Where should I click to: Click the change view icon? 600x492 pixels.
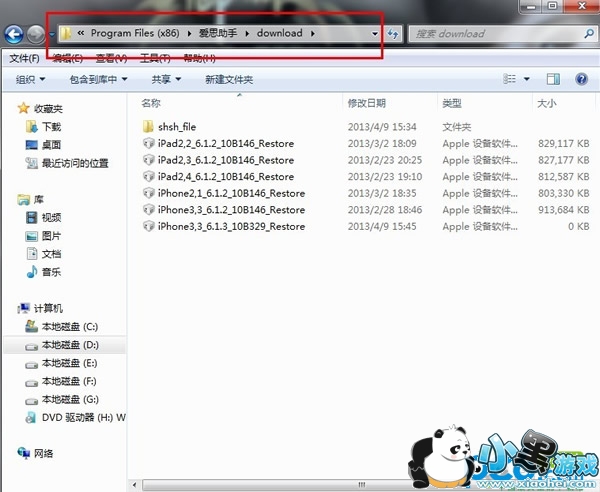click(509, 79)
